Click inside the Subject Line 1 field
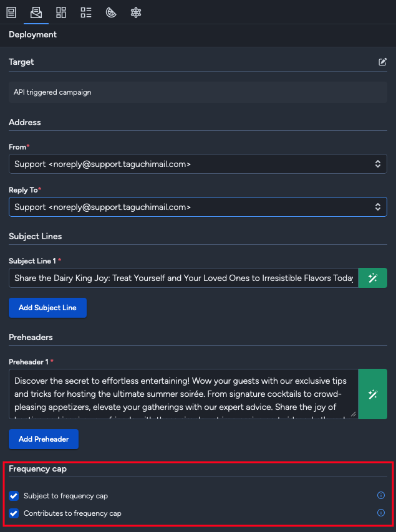 (181, 277)
